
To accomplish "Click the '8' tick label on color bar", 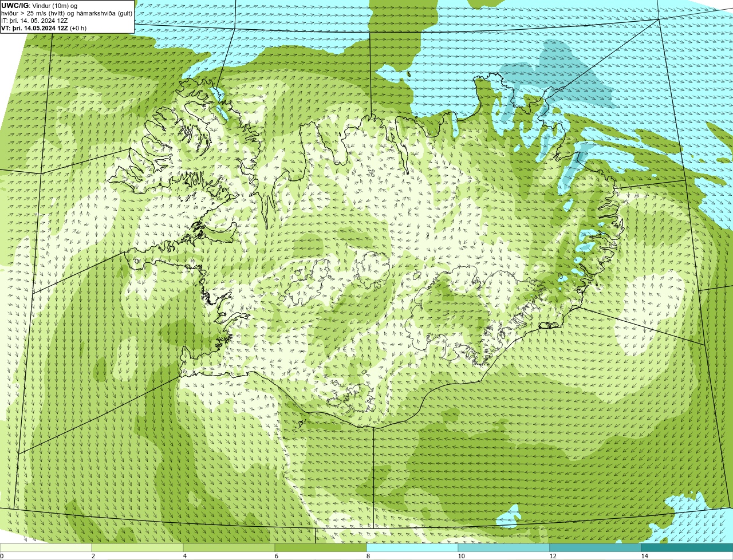I will [368, 556].
